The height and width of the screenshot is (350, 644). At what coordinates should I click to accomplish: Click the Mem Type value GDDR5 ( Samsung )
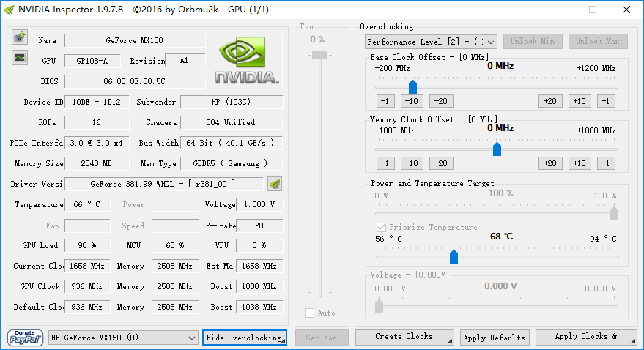(232, 163)
